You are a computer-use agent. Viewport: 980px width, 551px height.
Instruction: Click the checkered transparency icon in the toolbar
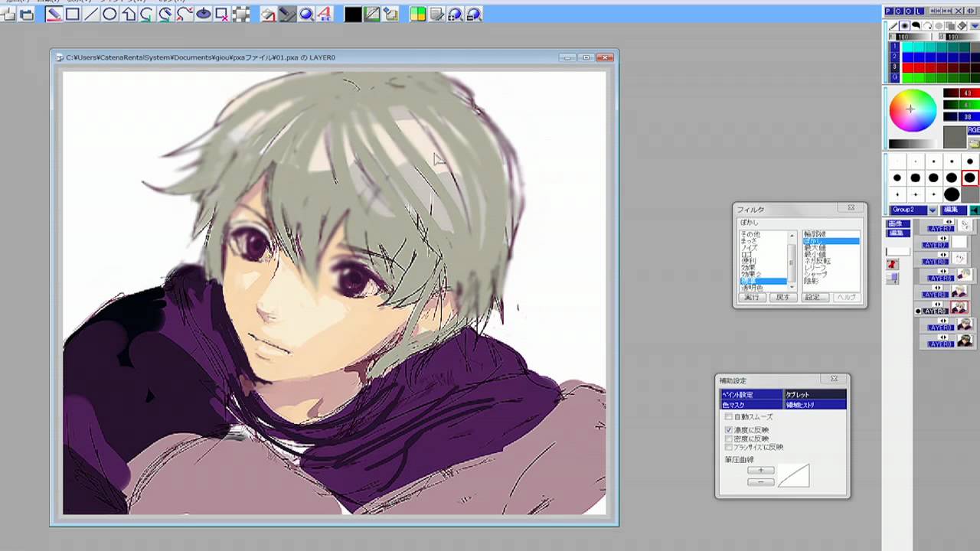coord(240,14)
